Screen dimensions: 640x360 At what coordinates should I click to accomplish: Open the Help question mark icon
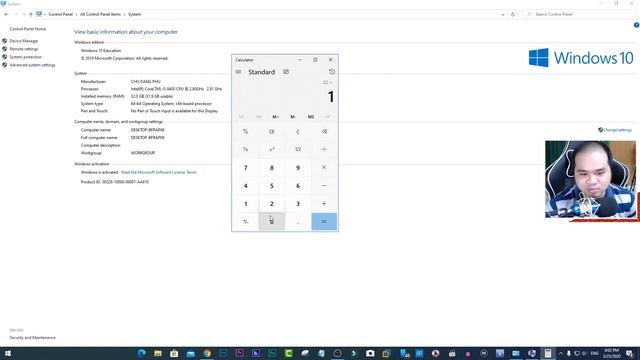click(x=636, y=25)
